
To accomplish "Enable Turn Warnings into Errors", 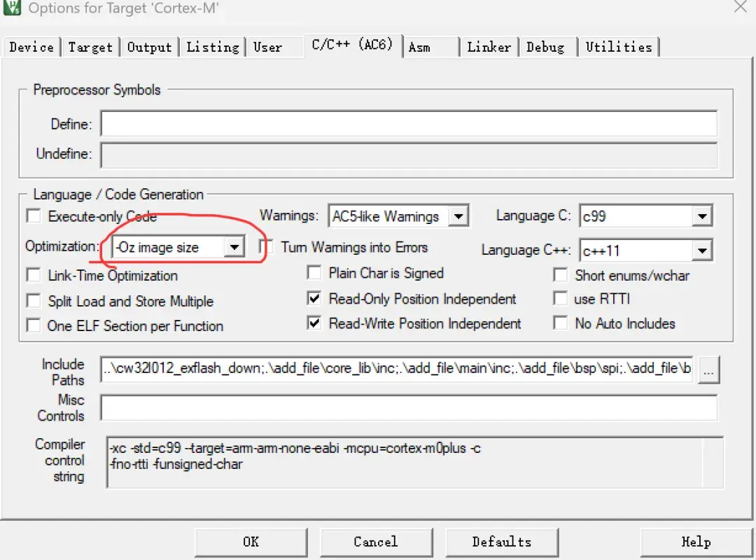I will point(267,247).
